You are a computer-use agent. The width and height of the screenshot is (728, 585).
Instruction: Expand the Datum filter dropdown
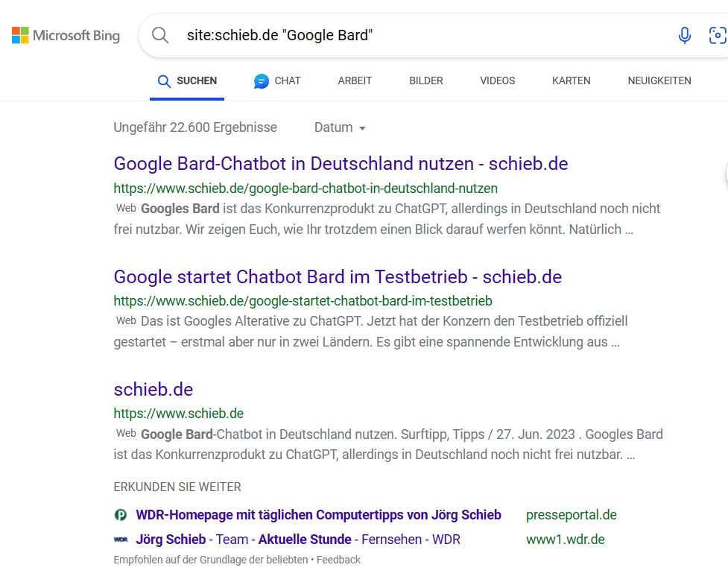(340, 127)
